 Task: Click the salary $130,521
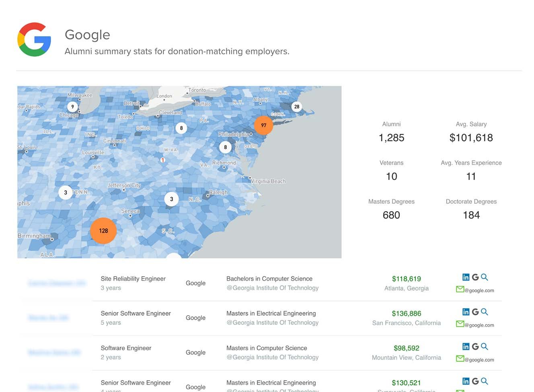[x=407, y=383]
